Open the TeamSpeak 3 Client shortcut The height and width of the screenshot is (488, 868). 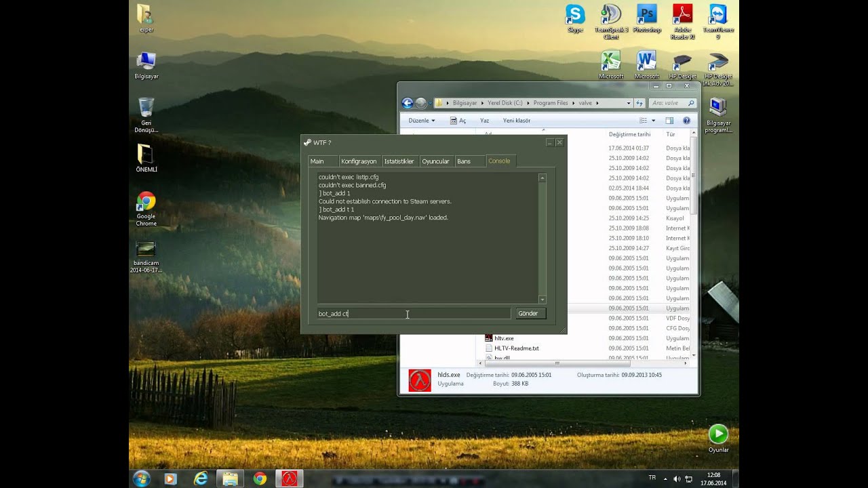[x=611, y=22]
